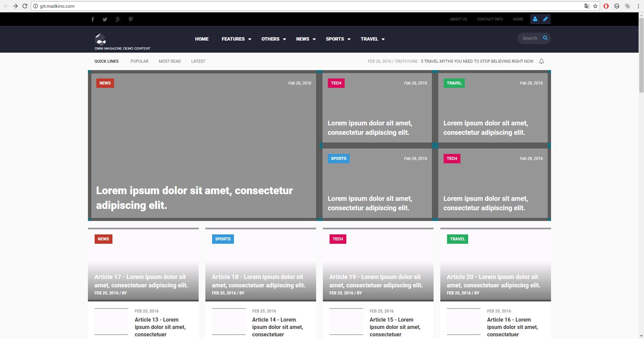
Task: Open the Article 20 headline
Action: [494, 281]
